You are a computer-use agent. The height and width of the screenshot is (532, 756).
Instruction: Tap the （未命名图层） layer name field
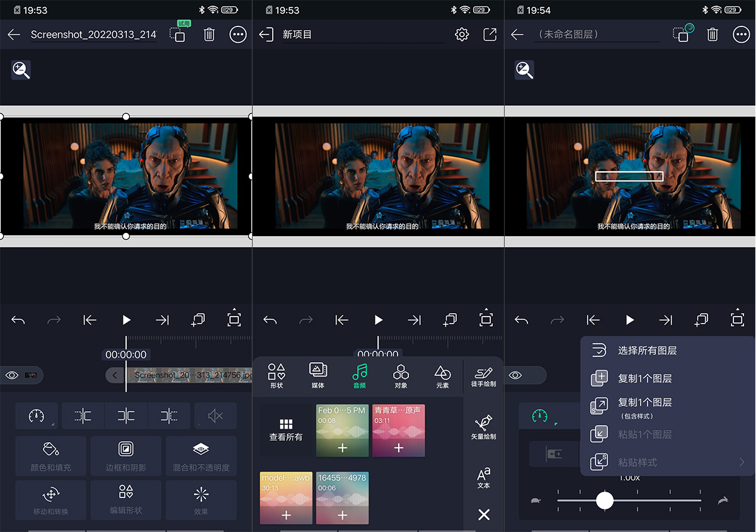pos(597,35)
